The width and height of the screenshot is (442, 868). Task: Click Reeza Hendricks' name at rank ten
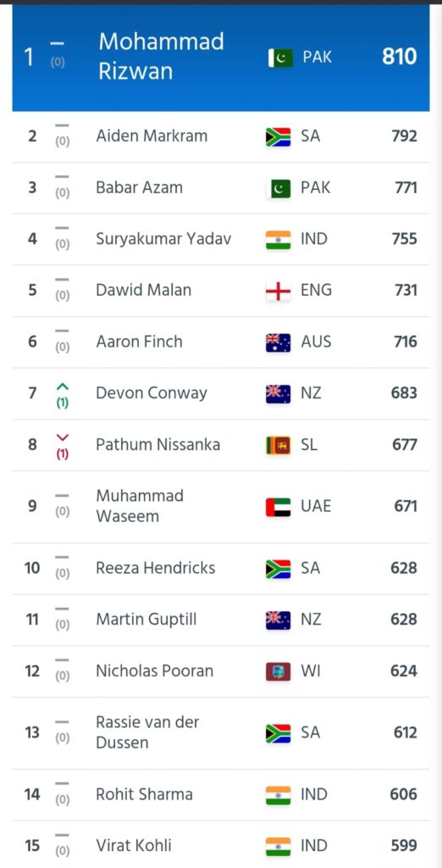(156, 568)
